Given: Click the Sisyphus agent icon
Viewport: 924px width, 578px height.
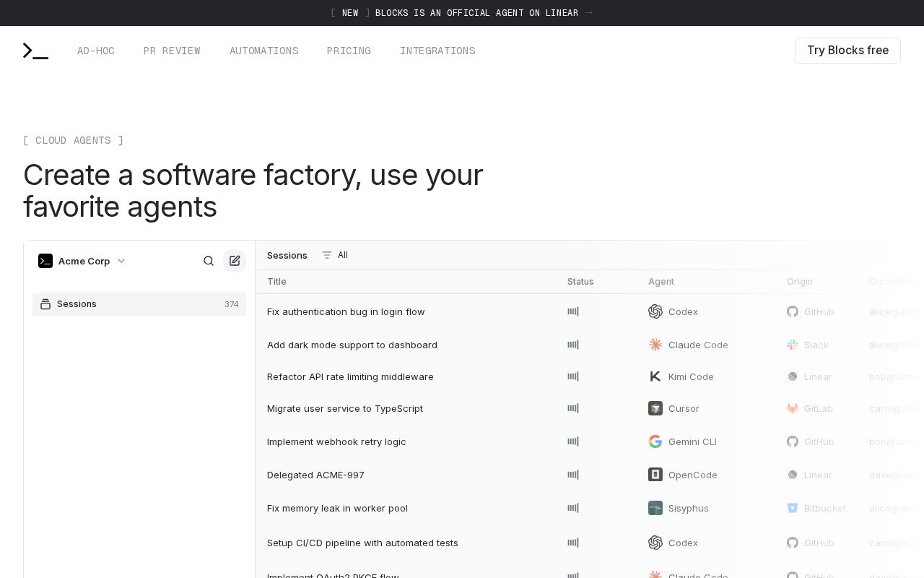Looking at the screenshot, I should tap(655, 508).
